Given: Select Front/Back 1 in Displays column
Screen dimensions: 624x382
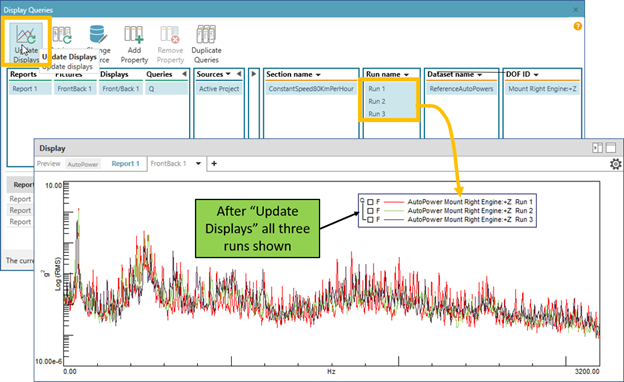Looking at the screenshot, I should point(121,89).
